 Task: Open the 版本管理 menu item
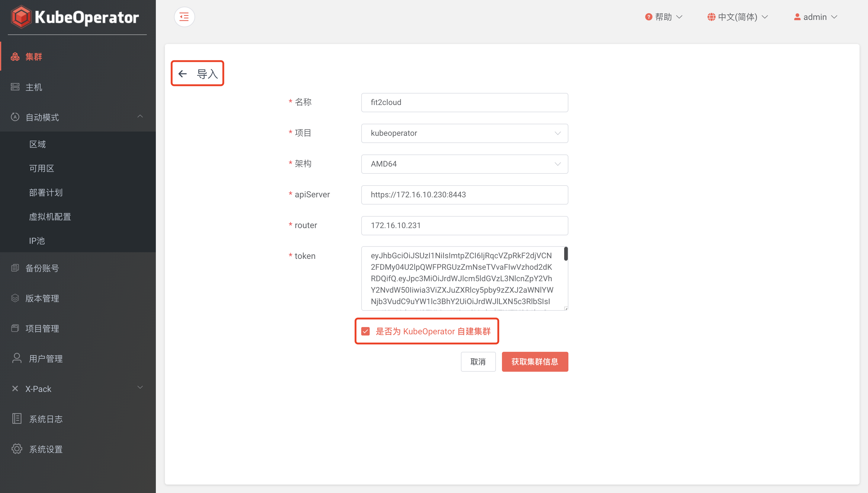pyautogui.click(x=78, y=298)
